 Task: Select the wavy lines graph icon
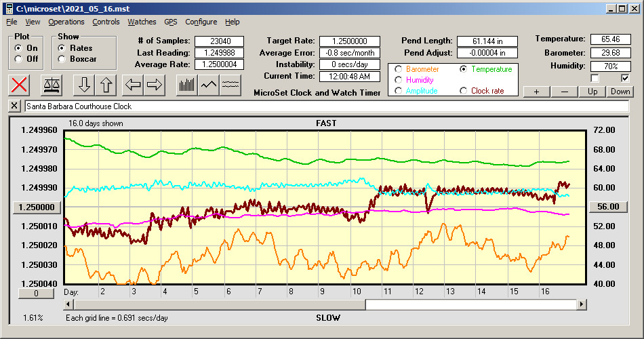click(x=230, y=85)
